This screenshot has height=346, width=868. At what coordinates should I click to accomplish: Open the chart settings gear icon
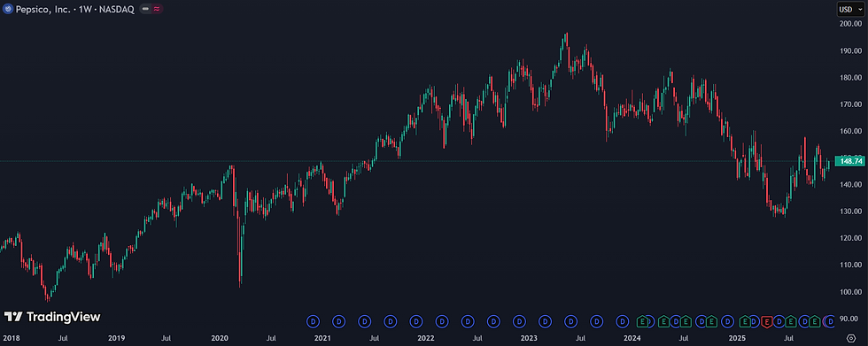851,338
